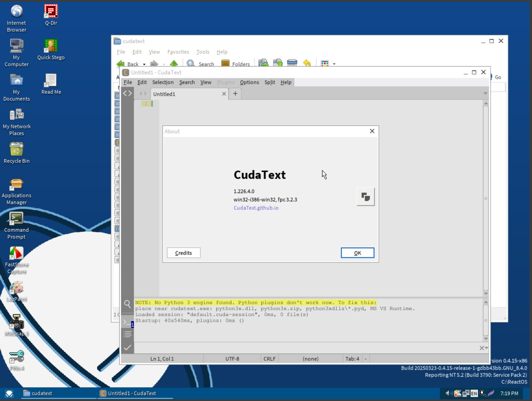Open Back history dropdown in folder window
532x401 pixels.
click(144, 64)
